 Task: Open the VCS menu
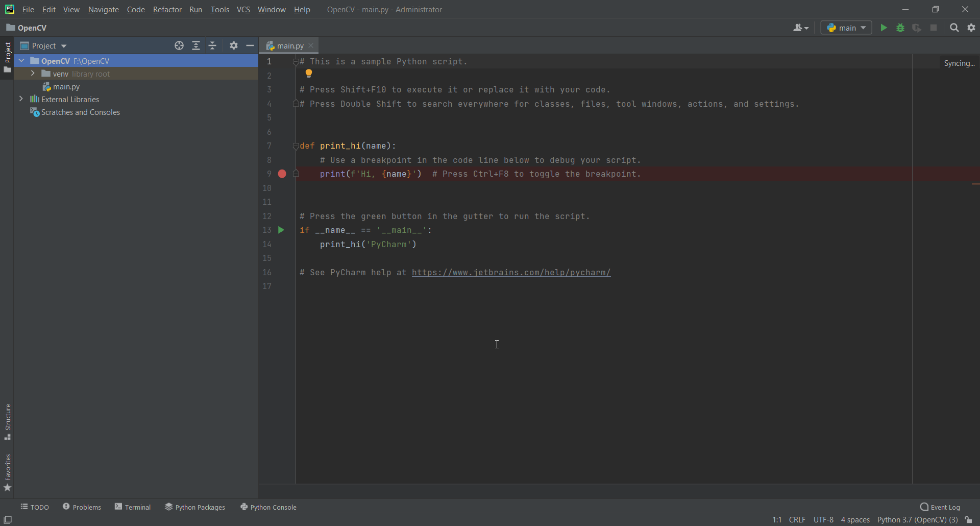[x=243, y=10]
